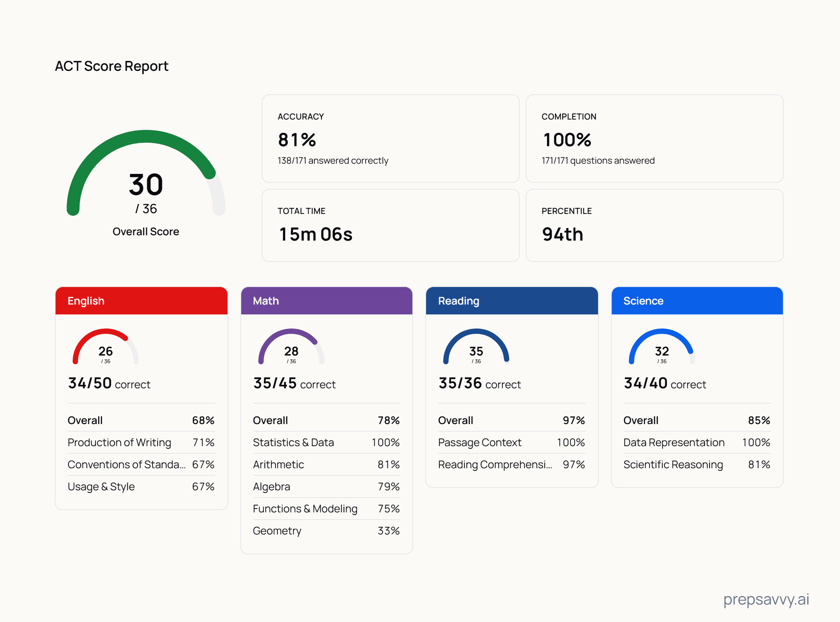
Task: Click the 81% accuracy value
Action: coord(297,140)
